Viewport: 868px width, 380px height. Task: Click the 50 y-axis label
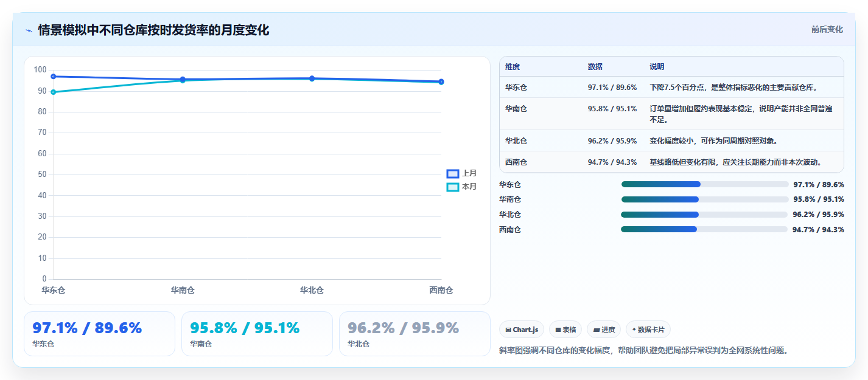click(x=42, y=174)
